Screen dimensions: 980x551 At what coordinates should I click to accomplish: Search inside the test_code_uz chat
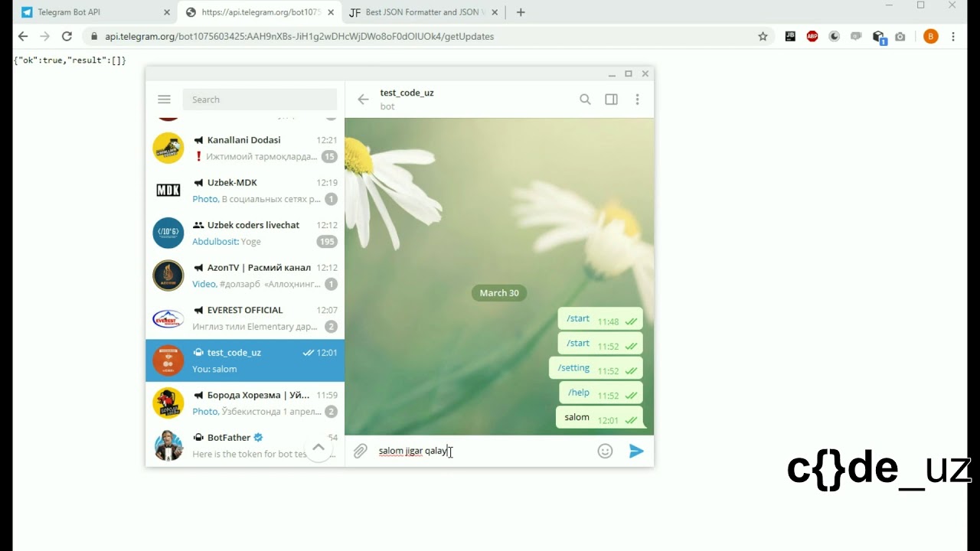pyautogui.click(x=585, y=99)
